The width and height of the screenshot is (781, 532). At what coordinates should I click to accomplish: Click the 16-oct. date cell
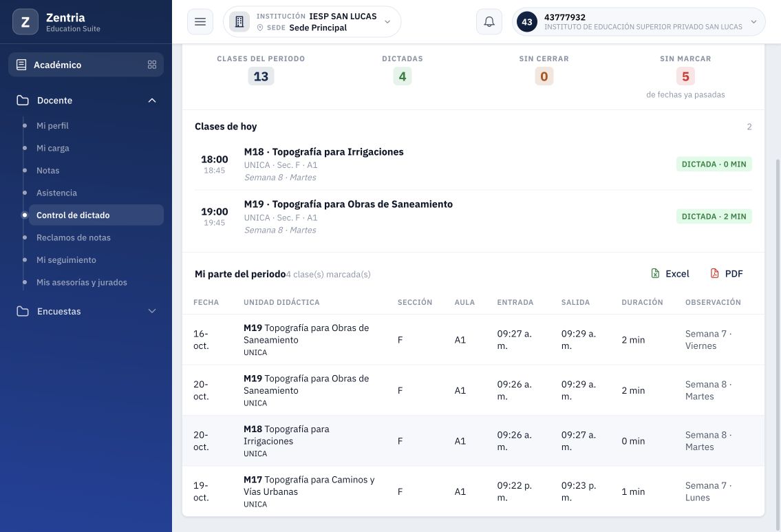(201, 340)
